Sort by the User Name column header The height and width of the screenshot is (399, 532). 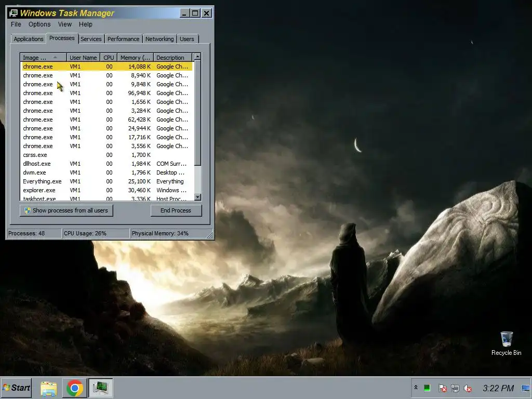pos(83,58)
